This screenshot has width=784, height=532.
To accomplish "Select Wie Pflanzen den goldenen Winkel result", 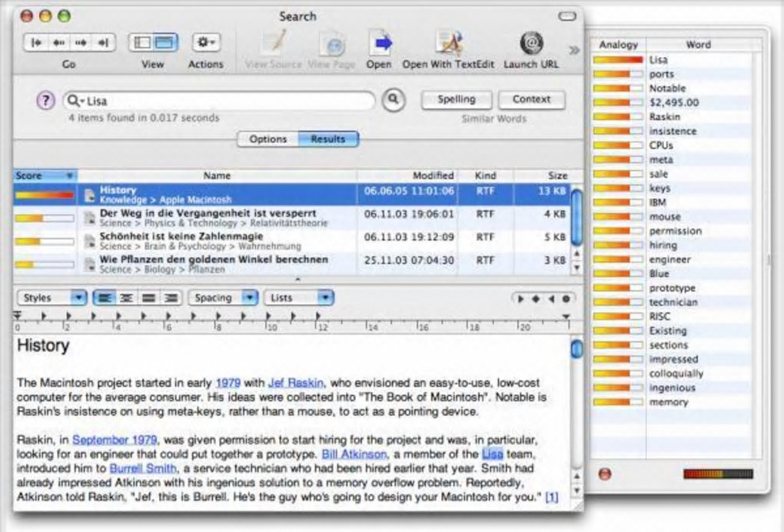I will click(x=291, y=264).
